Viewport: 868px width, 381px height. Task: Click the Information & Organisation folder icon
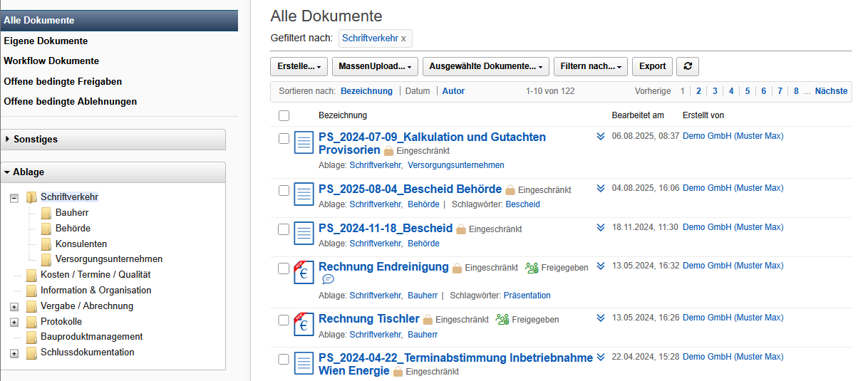pos(31,291)
